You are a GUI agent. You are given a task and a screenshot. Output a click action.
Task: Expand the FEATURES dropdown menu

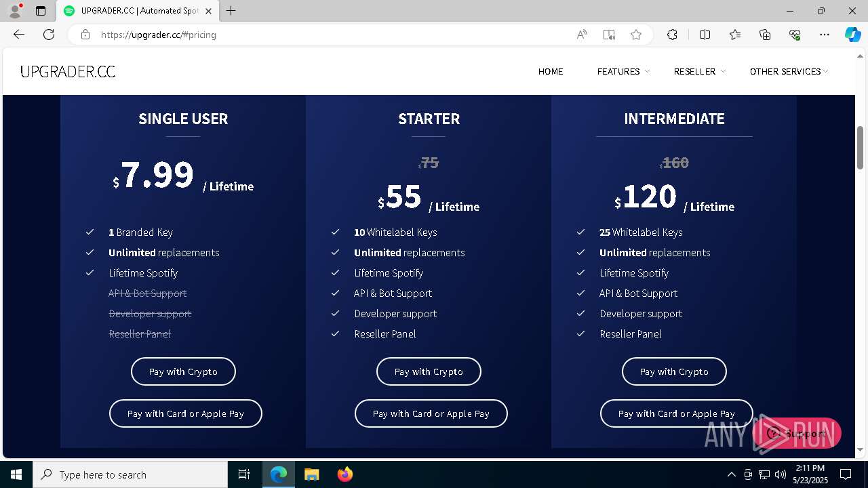(623, 71)
